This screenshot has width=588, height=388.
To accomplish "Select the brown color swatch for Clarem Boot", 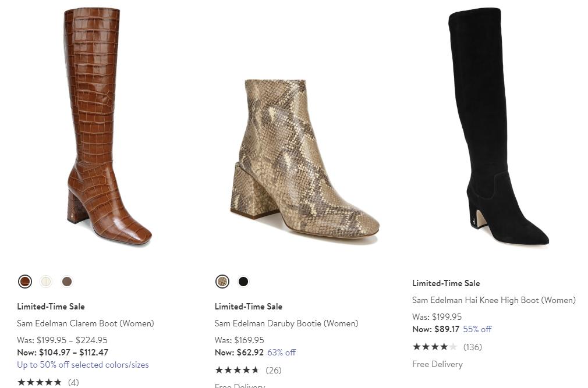I will click(25, 282).
